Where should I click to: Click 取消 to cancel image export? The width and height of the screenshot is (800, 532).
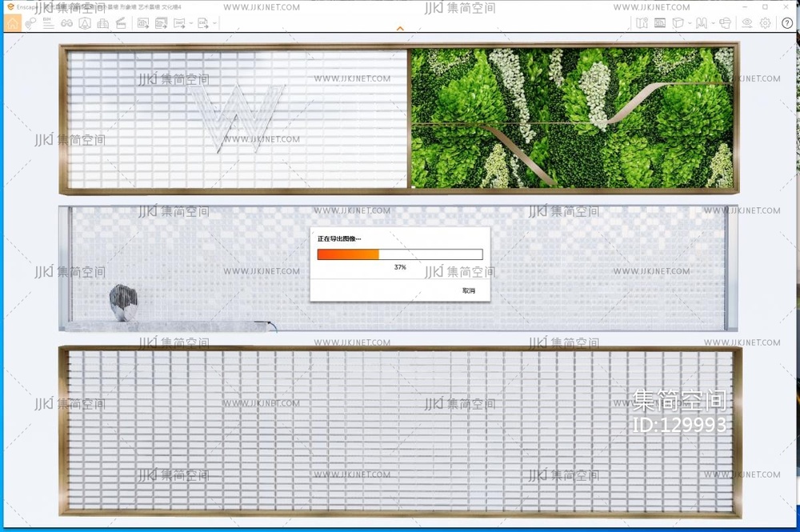coord(469,290)
